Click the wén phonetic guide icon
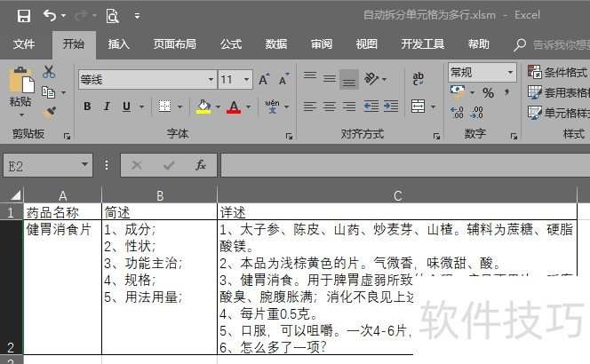 (272, 107)
